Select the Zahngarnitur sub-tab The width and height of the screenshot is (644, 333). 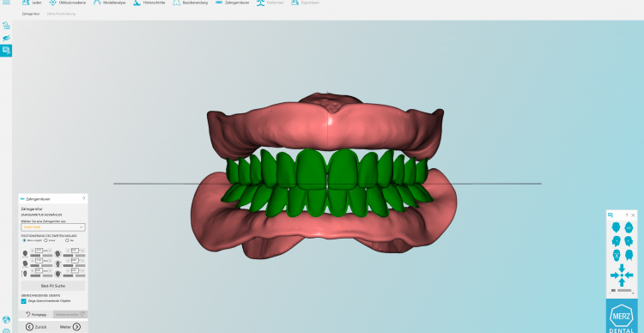click(x=31, y=14)
